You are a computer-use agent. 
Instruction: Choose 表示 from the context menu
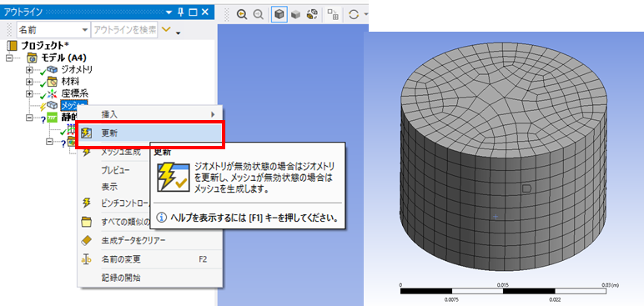pyautogui.click(x=109, y=187)
